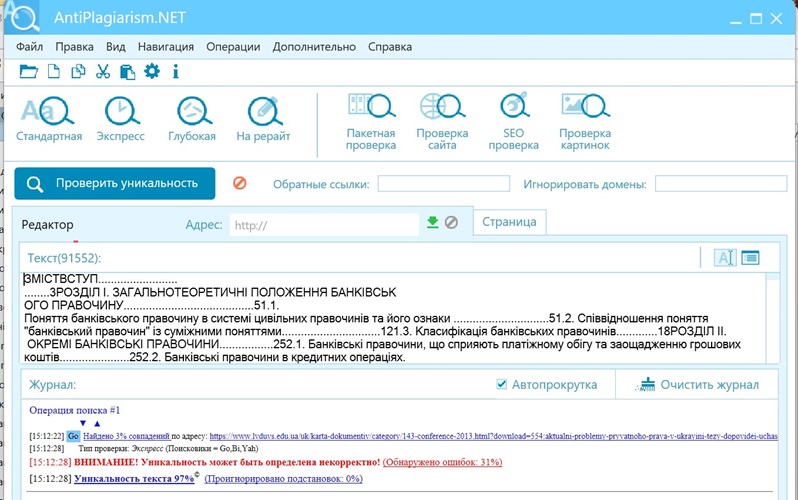
Task: Open the Проигнорировано подстановок: 0% link
Action: coord(283,479)
